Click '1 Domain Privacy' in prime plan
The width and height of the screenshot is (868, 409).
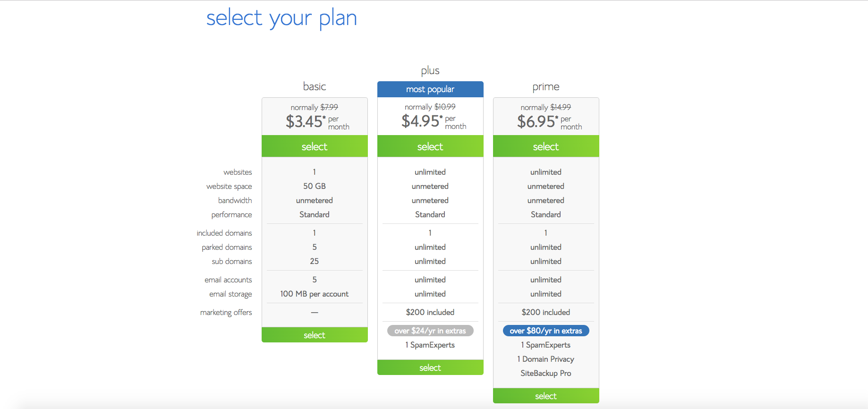[x=546, y=359]
